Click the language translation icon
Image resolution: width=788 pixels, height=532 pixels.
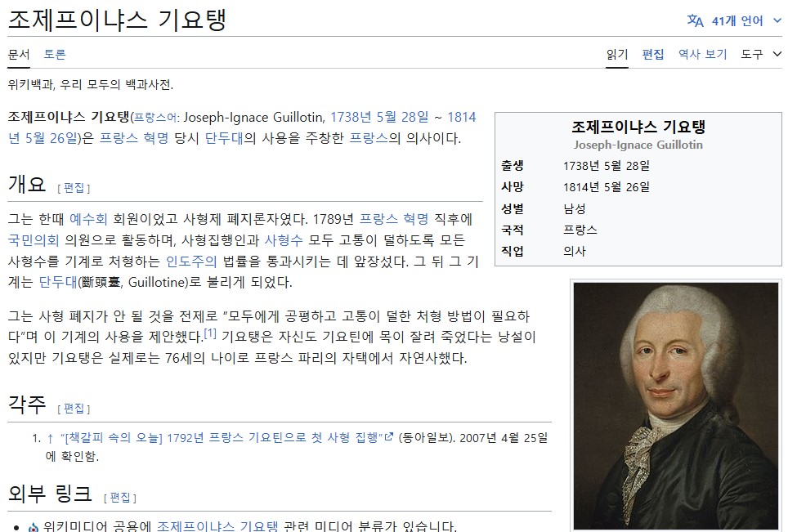[x=695, y=20]
